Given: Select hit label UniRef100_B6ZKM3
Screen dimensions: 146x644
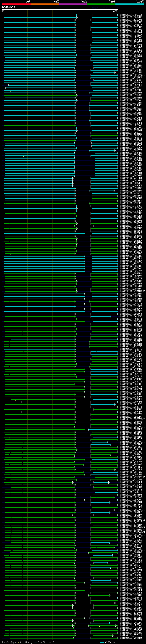Looking at the screenshot, I should point(131,175).
